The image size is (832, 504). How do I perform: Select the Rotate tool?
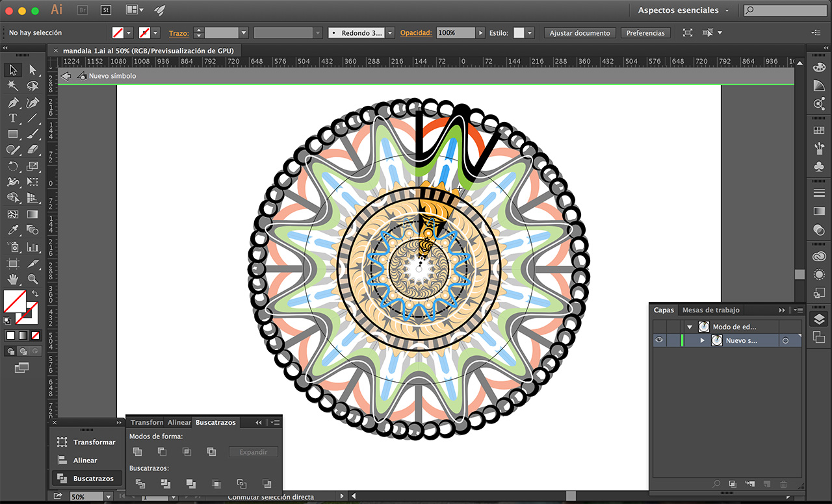(13, 166)
